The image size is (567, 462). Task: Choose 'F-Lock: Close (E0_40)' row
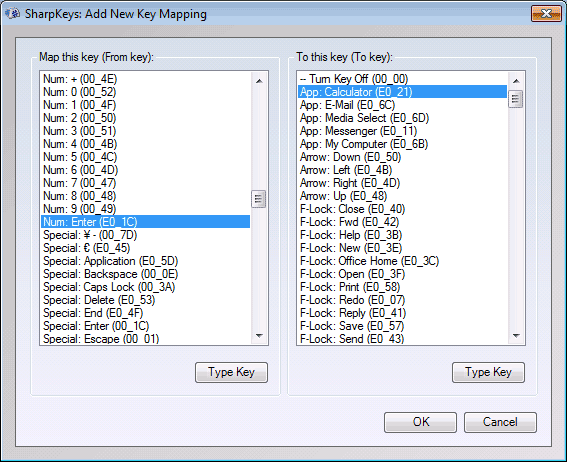[x=402, y=209]
